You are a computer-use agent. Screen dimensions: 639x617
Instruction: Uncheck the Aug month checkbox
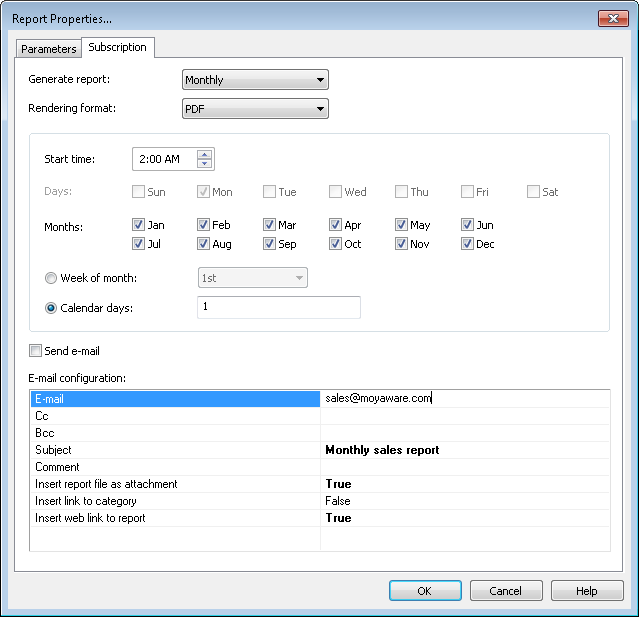204,244
